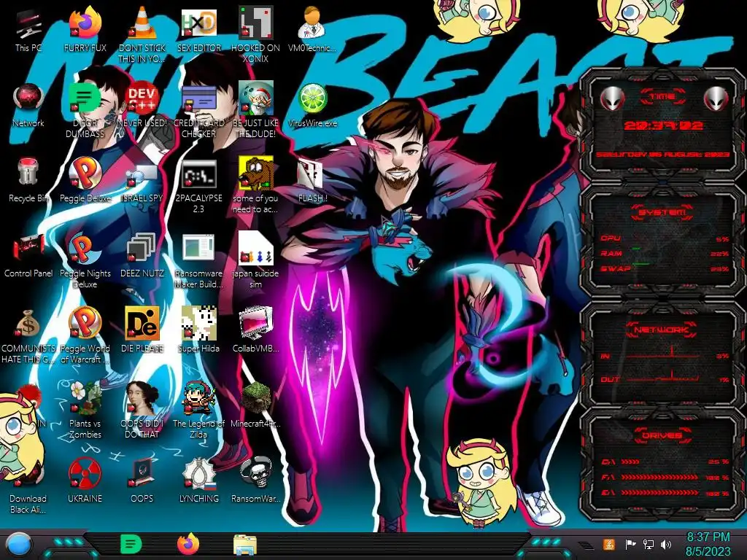The image size is (747, 560).
Task: Click the NETWORK header in the widget
Action: (x=662, y=330)
